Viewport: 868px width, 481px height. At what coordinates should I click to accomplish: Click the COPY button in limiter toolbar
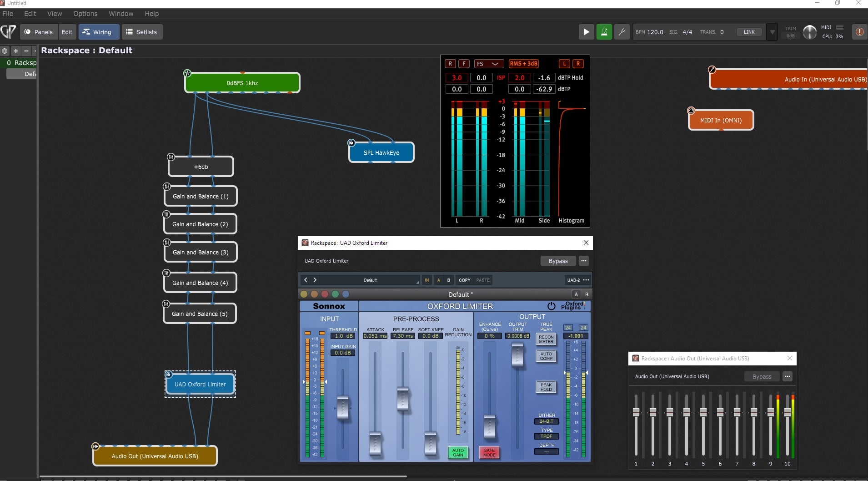coord(464,280)
